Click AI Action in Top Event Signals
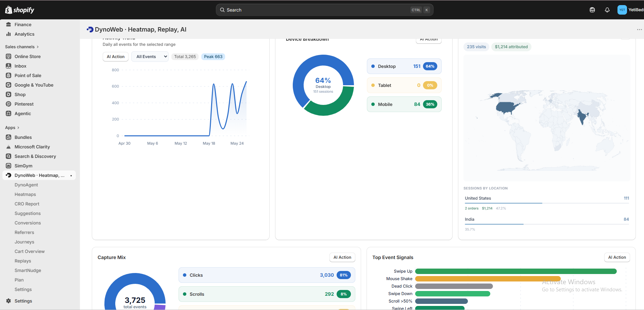This screenshot has width=644, height=310. 617,257
